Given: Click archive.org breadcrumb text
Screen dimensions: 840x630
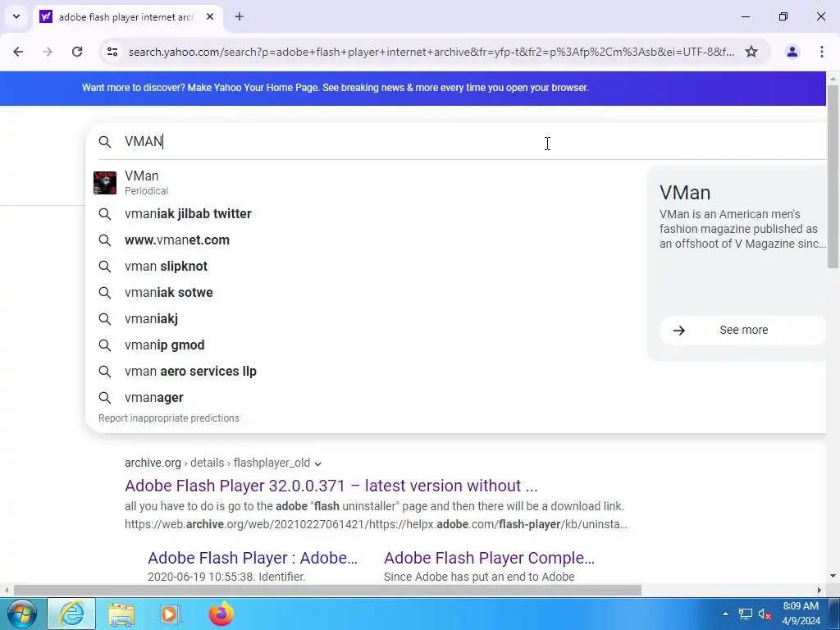Looking at the screenshot, I should click(x=153, y=463).
